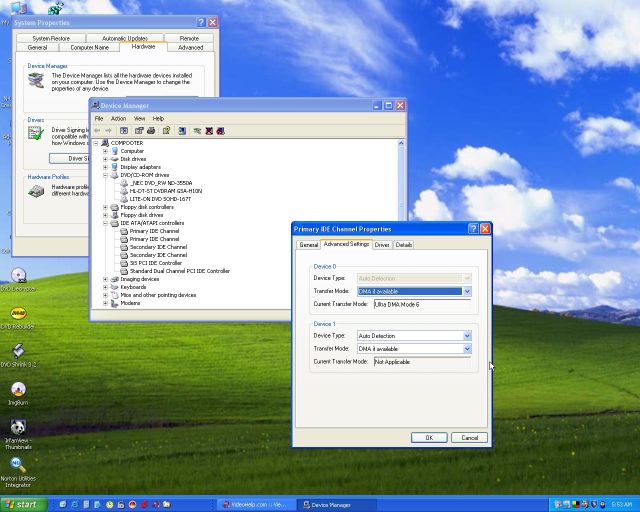The image size is (640, 512).
Task: Click the Forward arrow in Device Manager toolbar
Action: click(108, 131)
